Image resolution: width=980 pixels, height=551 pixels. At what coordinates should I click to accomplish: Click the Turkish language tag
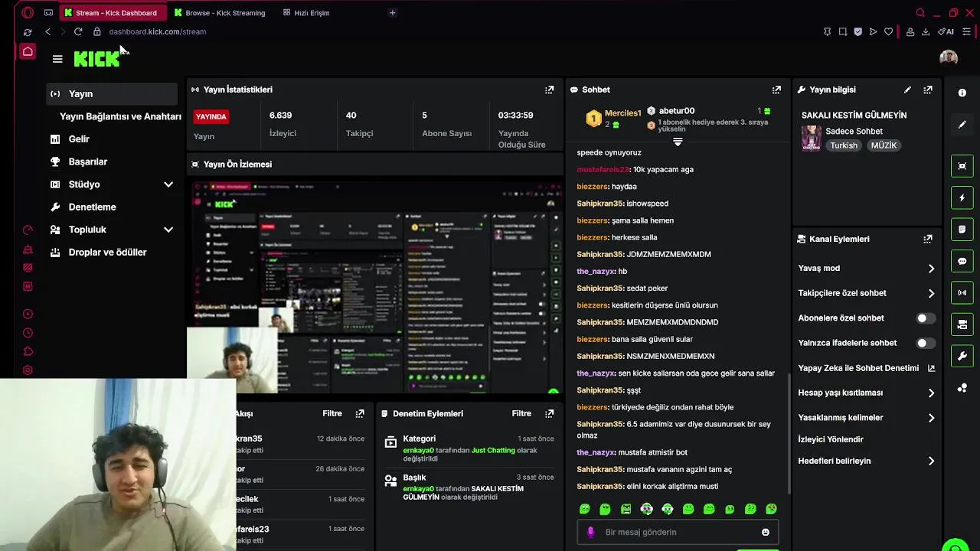tap(844, 145)
